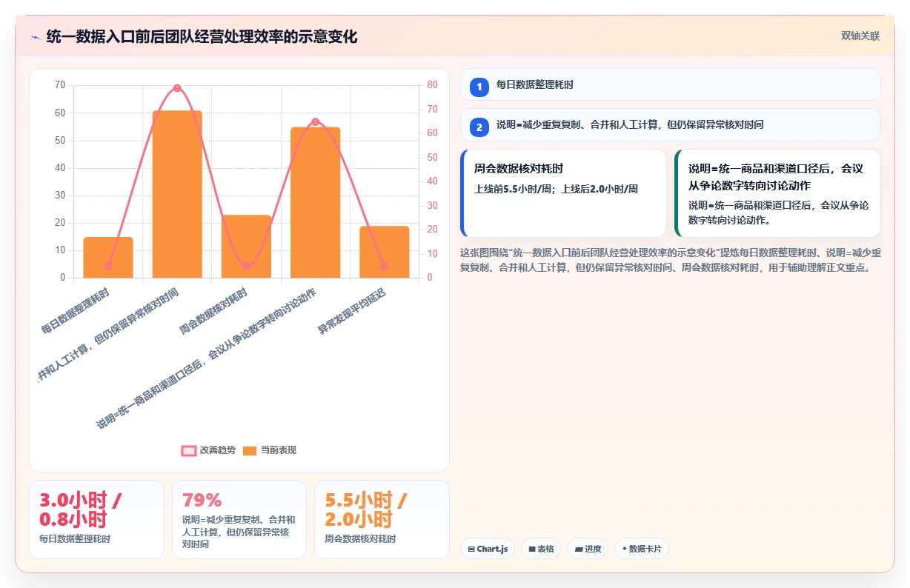Click the summary paragraph starting with 这张图围绕
Image resolution: width=910 pixels, height=588 pixels.
point(671,260)
